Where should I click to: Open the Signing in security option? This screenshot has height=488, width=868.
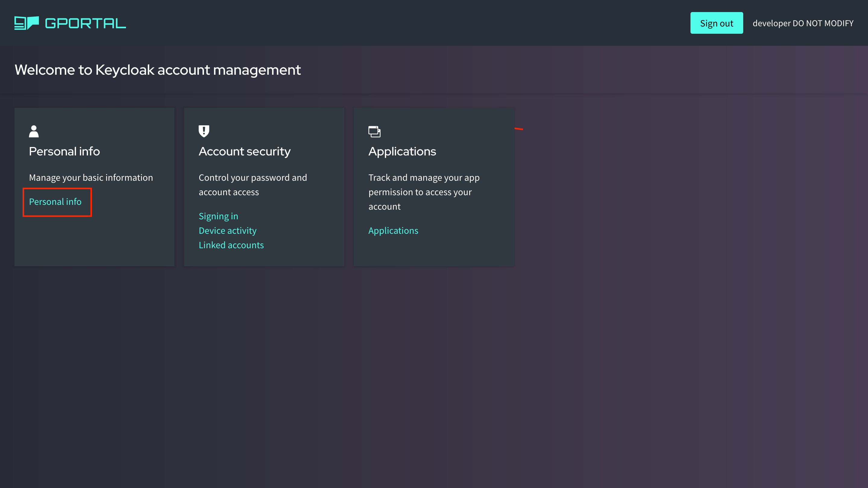coord(218,216)
